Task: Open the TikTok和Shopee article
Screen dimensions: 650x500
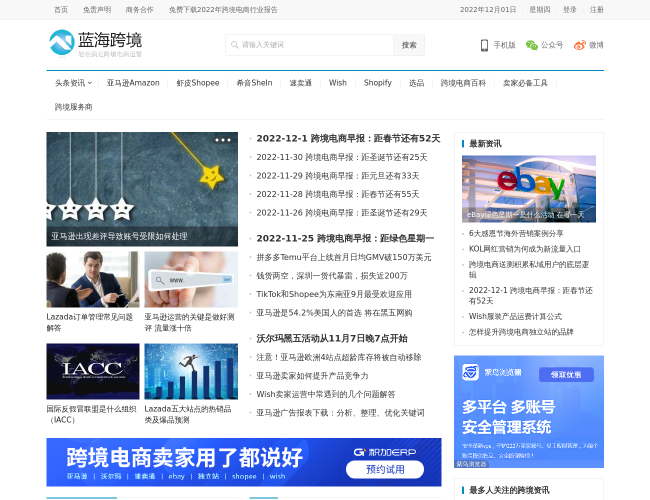Action: click(x=334, y=294)
